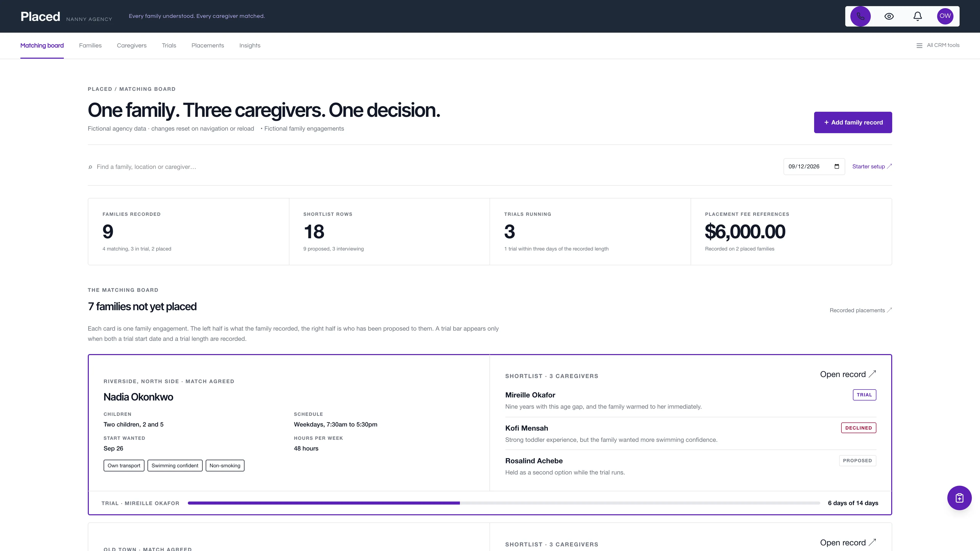The height and width of the screenshot is (551, 980).
Task: Click the floating clipboard button
Action: [959, 498]
